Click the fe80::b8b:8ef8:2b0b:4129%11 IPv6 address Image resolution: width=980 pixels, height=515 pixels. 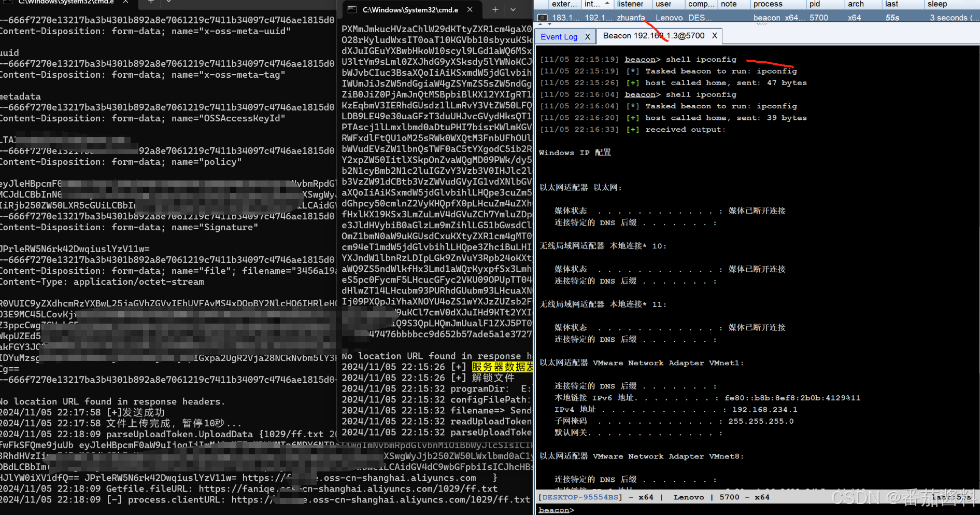[792, 398]
